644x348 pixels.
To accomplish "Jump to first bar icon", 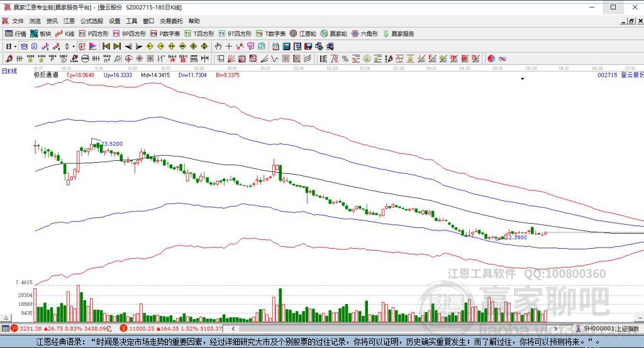I will coord(106,46).
